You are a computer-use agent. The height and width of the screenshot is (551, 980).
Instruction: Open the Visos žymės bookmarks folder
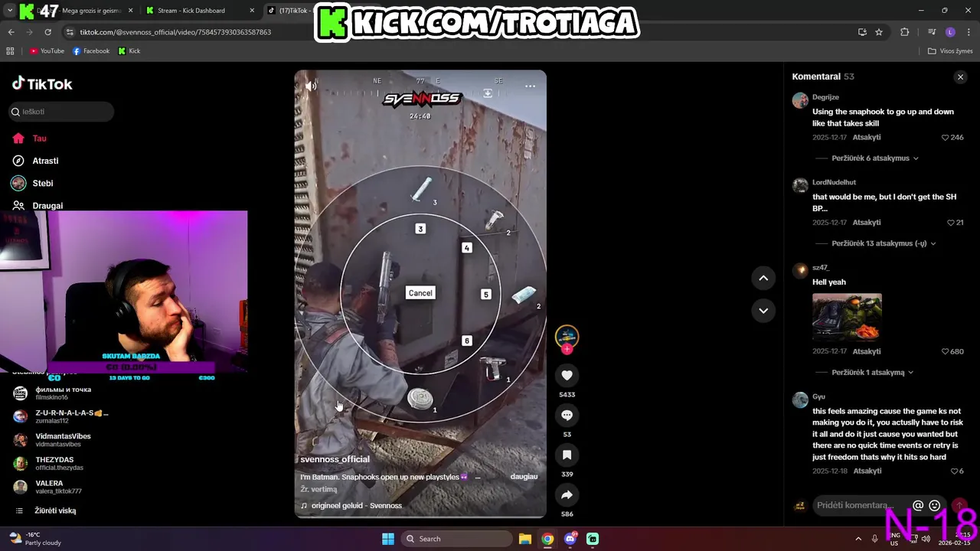(950, 51)
